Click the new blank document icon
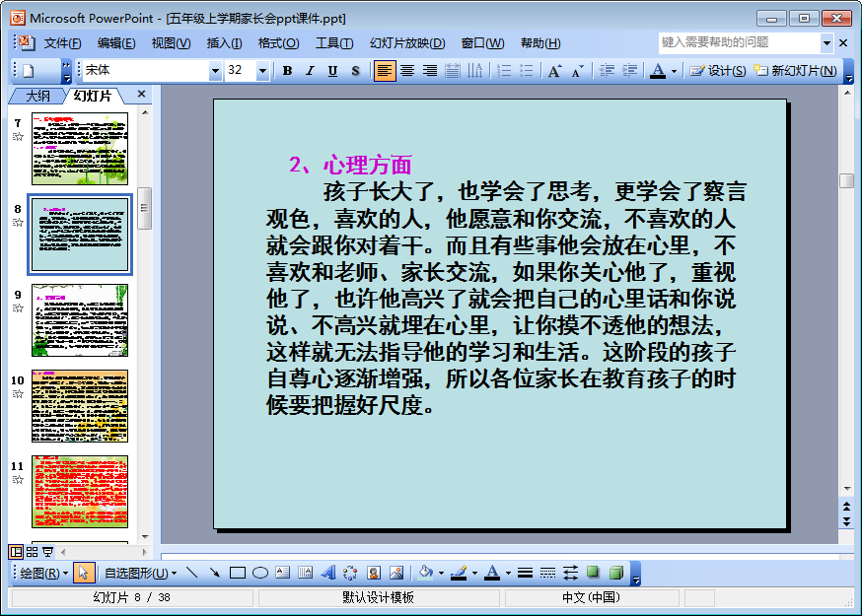The width and height of the screenshot is (862, 616). (29, 71)
